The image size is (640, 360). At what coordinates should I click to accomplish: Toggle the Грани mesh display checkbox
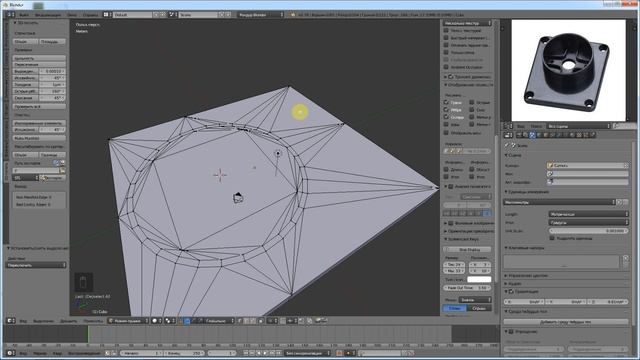(446, 102)
